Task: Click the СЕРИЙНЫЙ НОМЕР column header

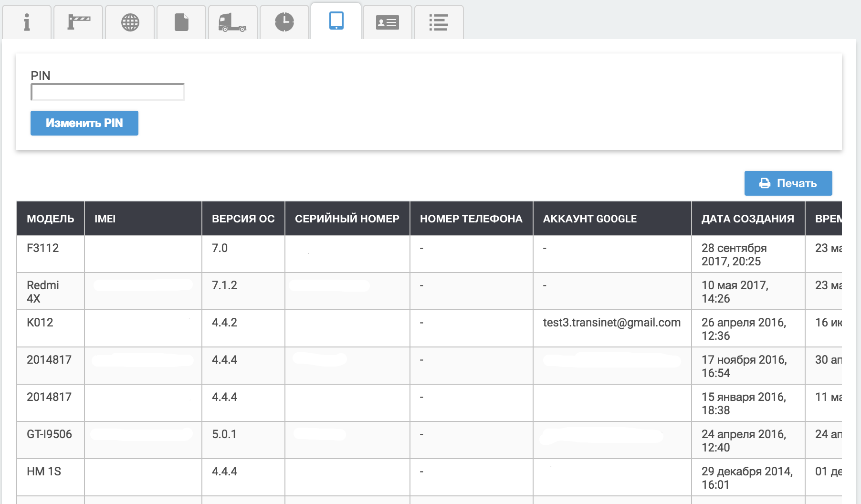Action: pyautogui.click(x=347, y=219)
